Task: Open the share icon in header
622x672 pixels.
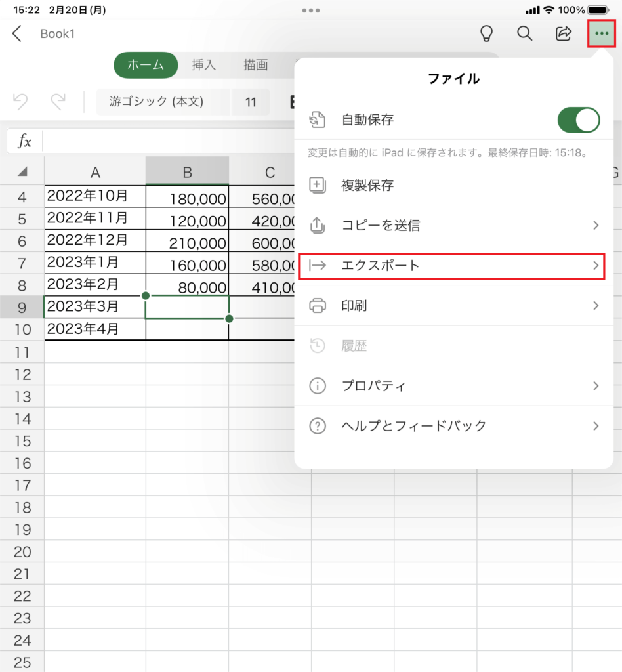Action: [x=563, y=33]
